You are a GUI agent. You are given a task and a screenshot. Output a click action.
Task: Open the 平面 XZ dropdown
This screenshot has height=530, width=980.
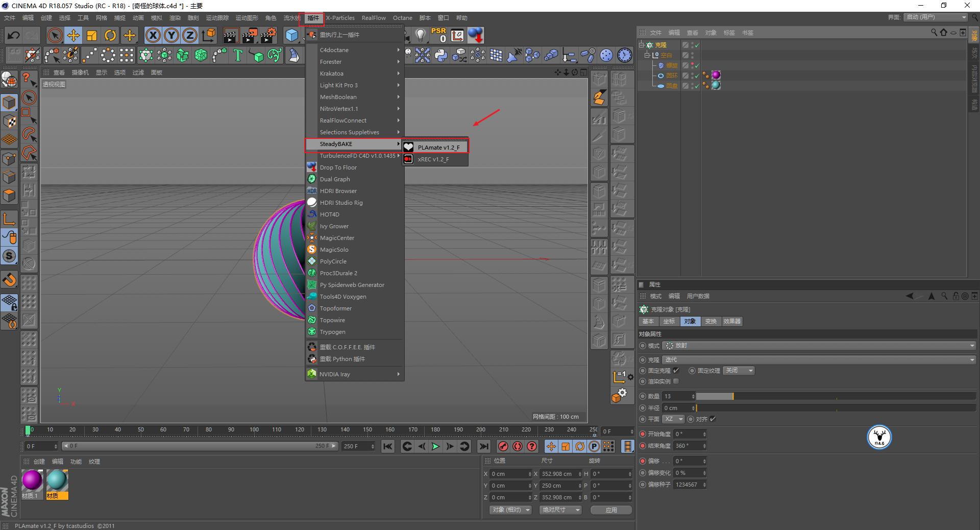click(x=673, y=419)
